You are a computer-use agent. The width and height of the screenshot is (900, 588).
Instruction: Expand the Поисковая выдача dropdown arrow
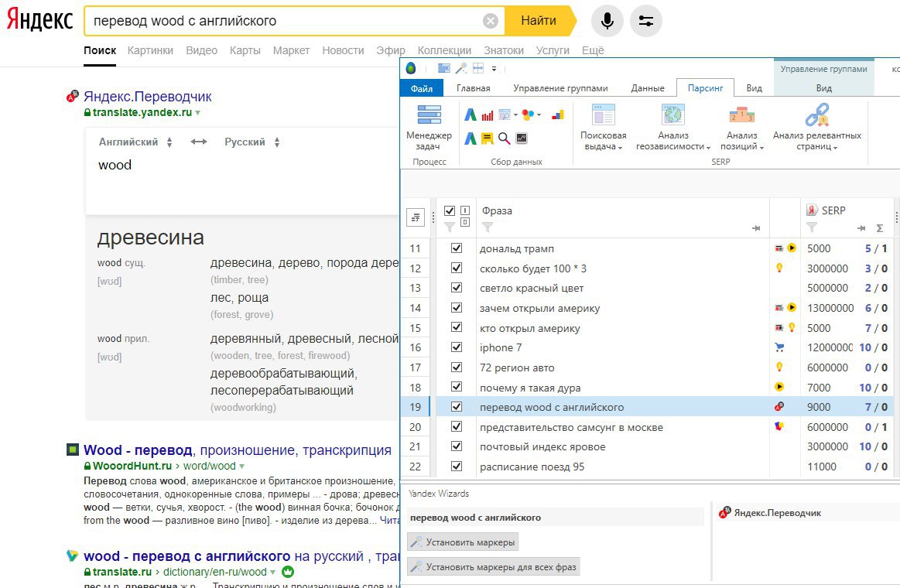(621, 148)
